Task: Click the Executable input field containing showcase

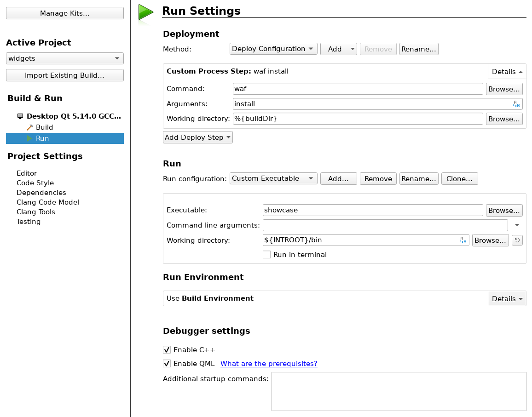Action: coord(373,210)
